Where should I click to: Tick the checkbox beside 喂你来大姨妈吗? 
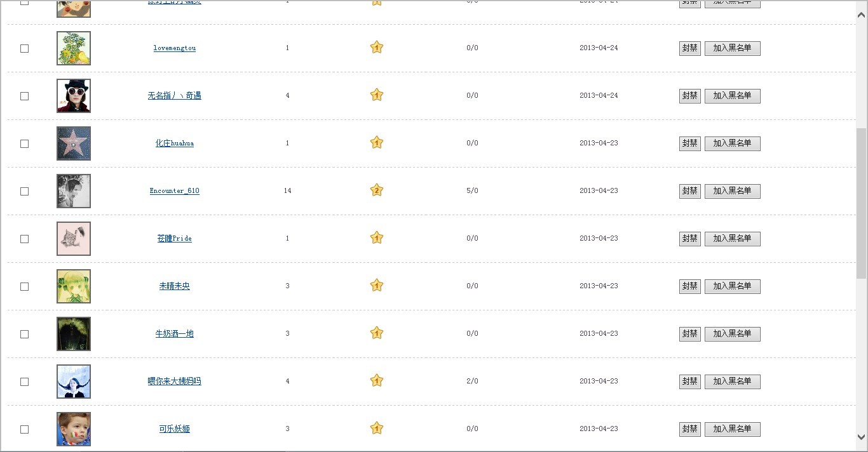[x=25, y=382]
